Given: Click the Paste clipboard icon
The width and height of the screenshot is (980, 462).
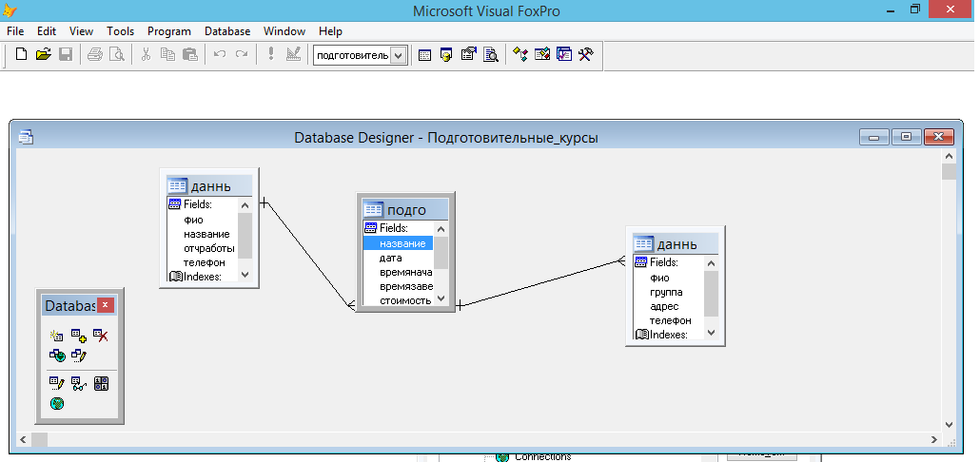Looking at the screenshot, I should coord(190,54).
